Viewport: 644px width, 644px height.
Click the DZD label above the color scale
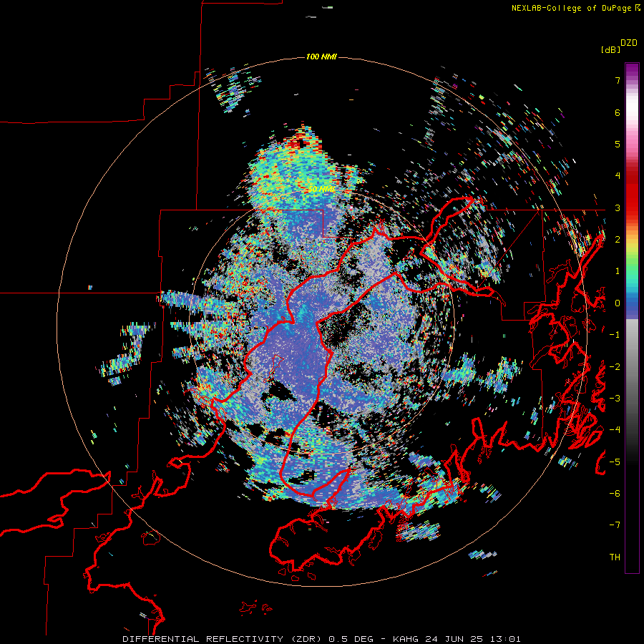[629, 43]
